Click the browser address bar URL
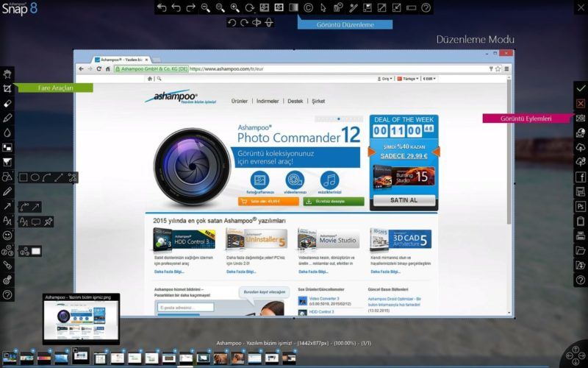 click(226, 69)
